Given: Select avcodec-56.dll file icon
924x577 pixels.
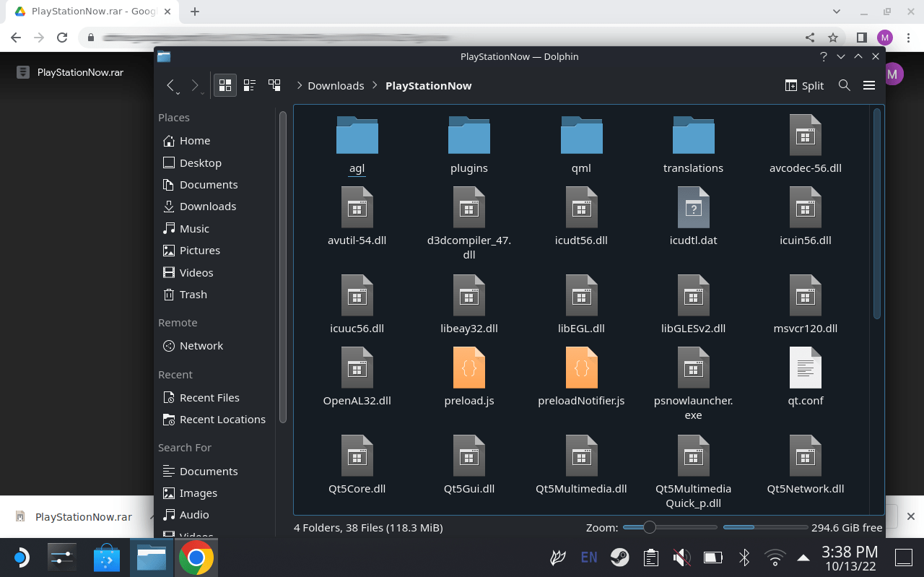Looking at the screenshot, I should pyautogui.click(x=806, y=134).
